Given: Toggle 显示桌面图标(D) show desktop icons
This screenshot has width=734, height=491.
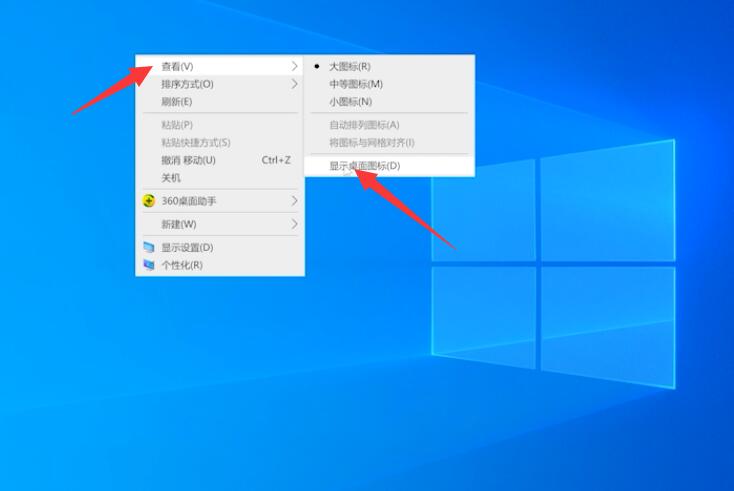Looking at the screenshot, I should click(389, 166).
